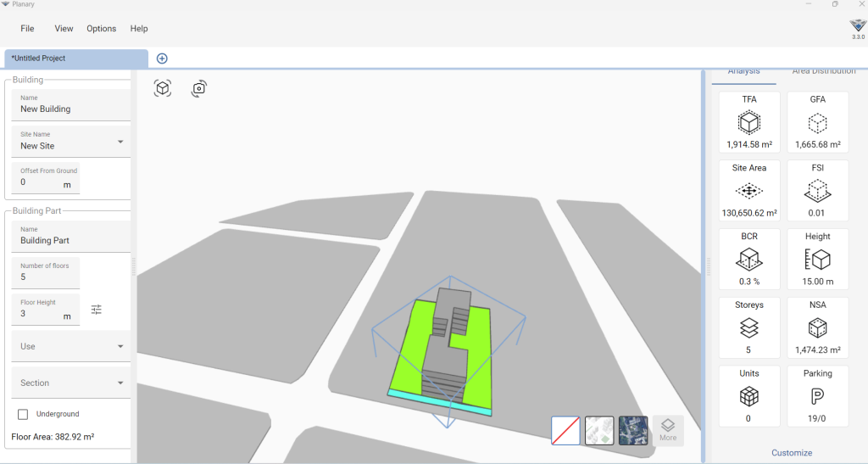Click the Storeys layers icon
This screenshot has width=868, height=464.
click(749, 327)
